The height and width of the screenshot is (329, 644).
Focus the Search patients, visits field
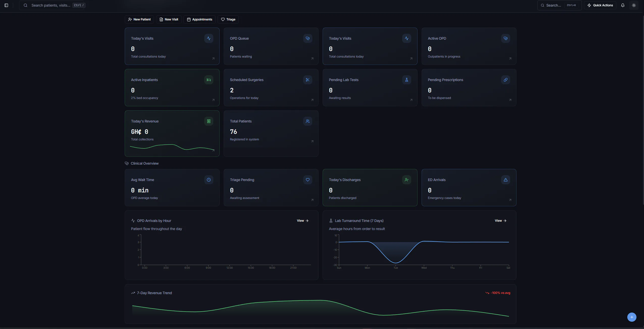(51, 5)
